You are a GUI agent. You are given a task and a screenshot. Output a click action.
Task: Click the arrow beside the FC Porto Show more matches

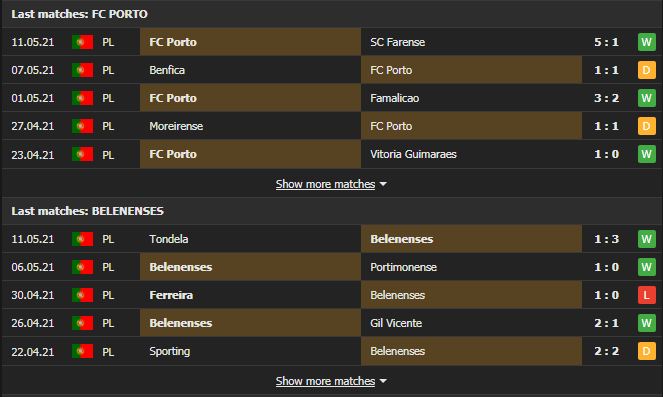pyautogui.click(x=383, y=184)
